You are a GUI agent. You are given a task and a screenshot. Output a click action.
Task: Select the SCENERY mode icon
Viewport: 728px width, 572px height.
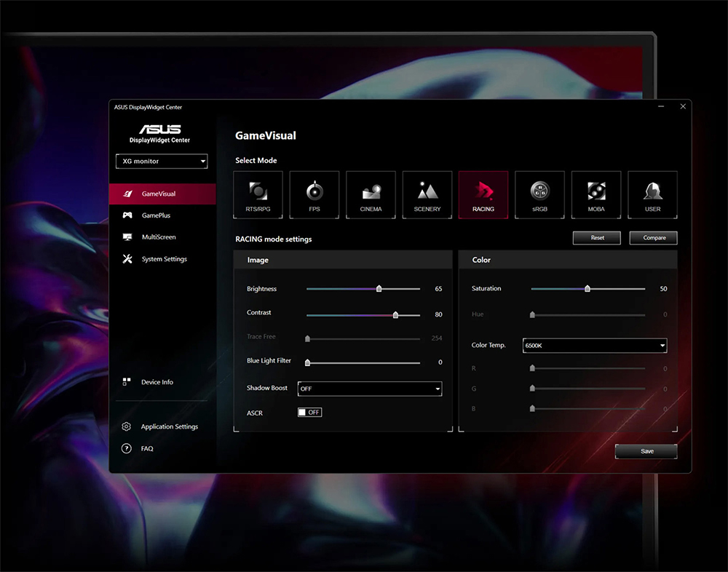pyautogui.click(x=427, y=194)
